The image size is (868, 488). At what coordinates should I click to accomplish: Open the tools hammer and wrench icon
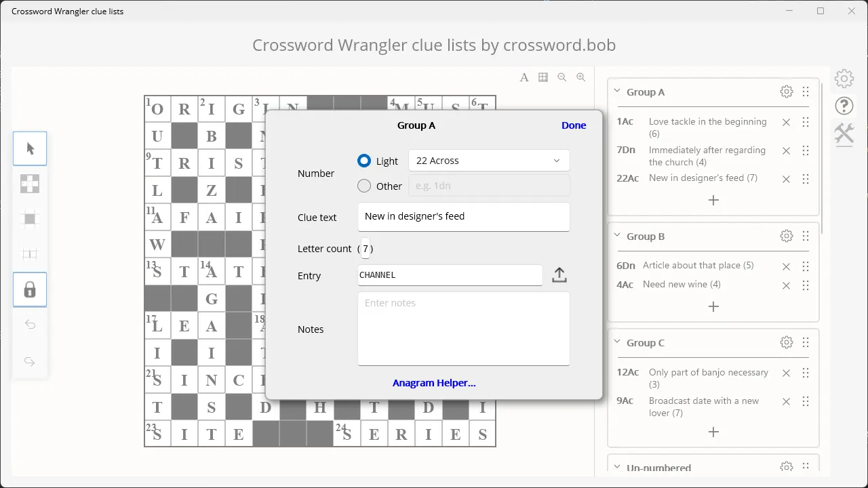coord(844,133)
